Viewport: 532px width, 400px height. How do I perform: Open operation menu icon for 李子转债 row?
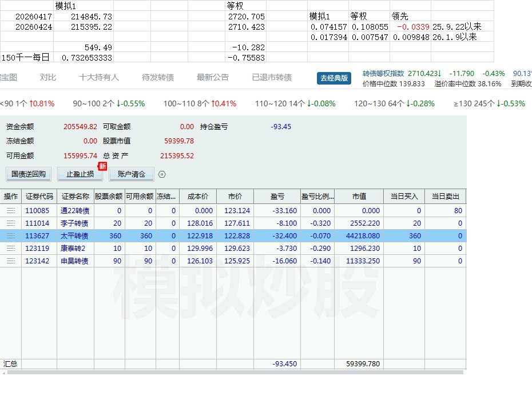pyautogui.click(x=11, y=223)
